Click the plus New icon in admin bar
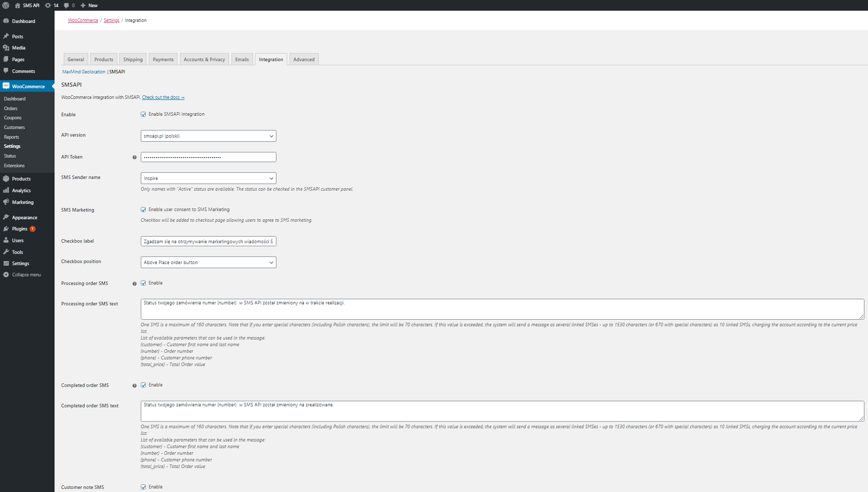 [83, 5]
